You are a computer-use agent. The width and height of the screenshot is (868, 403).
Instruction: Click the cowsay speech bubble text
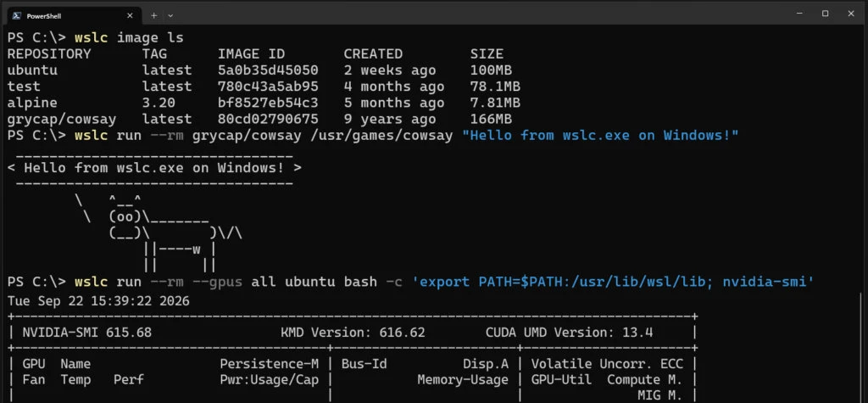pos(154,167)
